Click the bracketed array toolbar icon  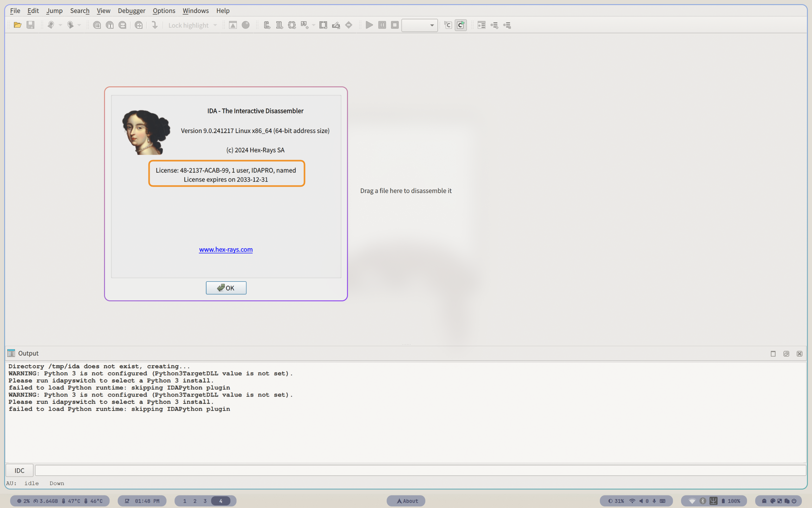point(292,25)
